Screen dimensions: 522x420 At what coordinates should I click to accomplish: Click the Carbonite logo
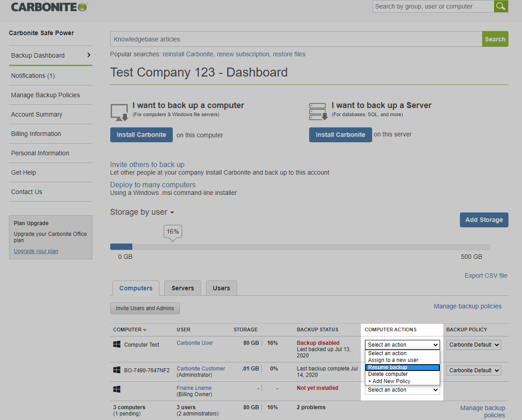49,7
